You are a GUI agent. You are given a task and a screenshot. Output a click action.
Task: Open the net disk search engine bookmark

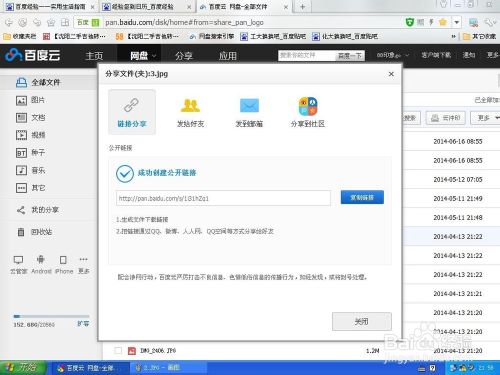click(212, 36)
